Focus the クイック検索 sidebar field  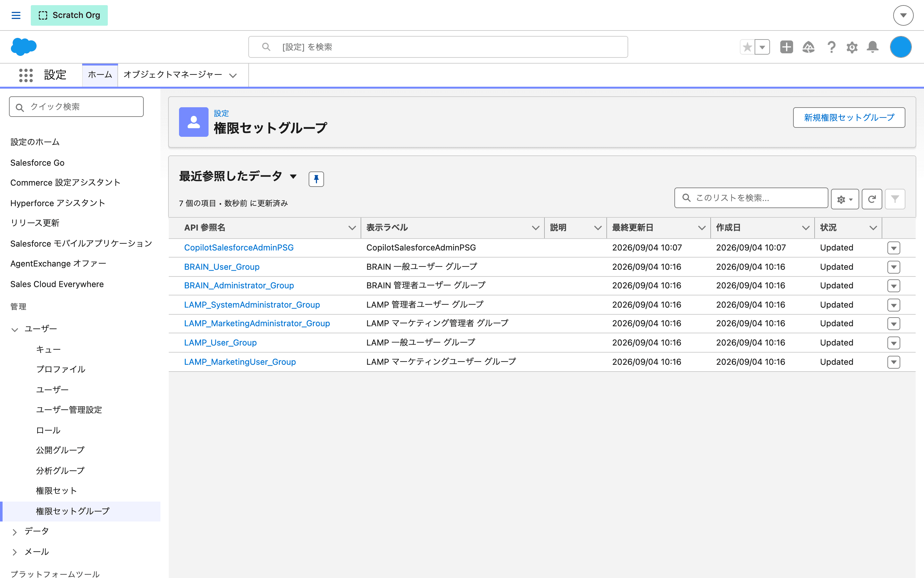coord(76,107)
